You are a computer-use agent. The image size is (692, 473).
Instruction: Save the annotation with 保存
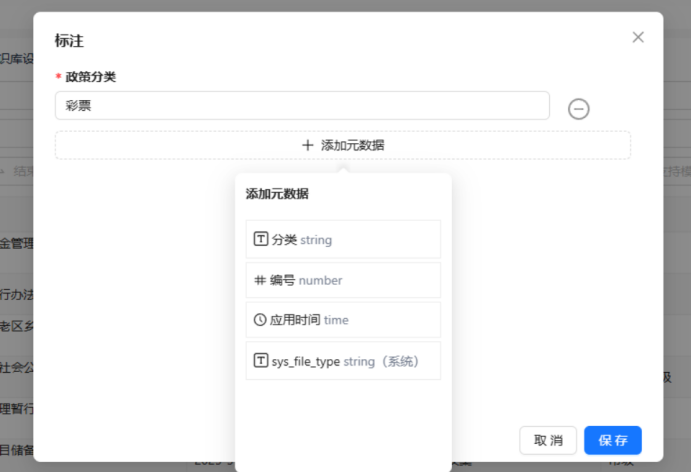[613, 440]
